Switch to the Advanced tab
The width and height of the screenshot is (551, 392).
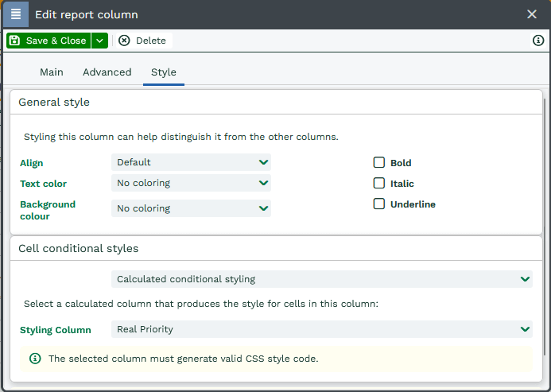pyautogui.click(x=107, y=72)
